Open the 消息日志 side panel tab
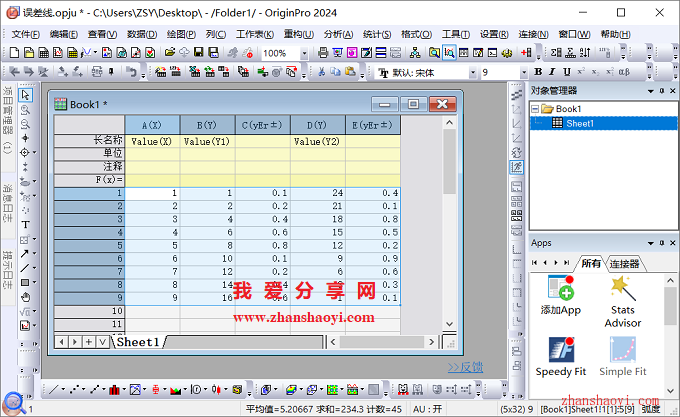Screen dimensions: 680x417 [8, 203]
